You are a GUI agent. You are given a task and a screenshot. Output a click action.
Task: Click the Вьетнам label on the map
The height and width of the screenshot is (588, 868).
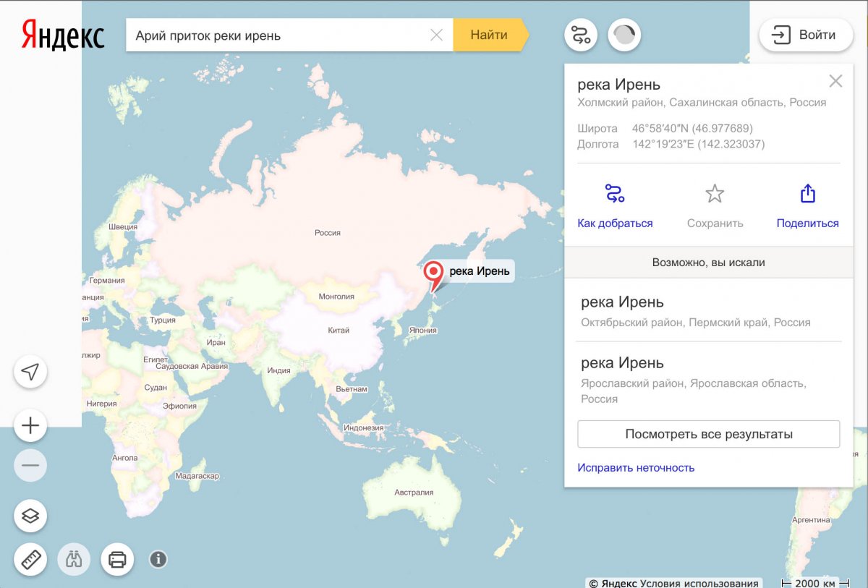[x=352, y=389]
